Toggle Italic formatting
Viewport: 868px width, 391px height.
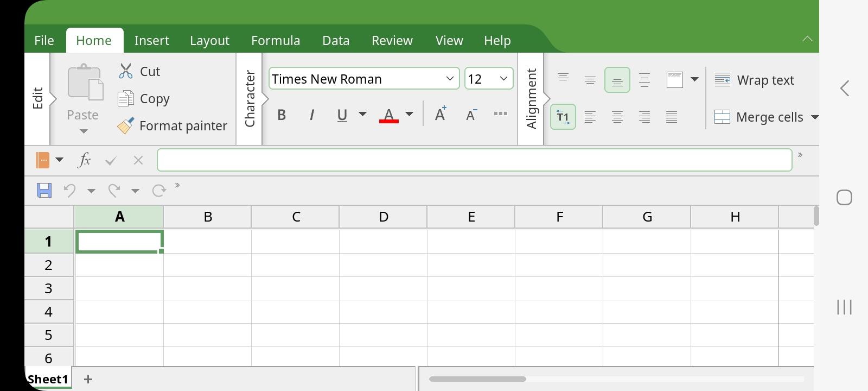click(x=312, y=115)
